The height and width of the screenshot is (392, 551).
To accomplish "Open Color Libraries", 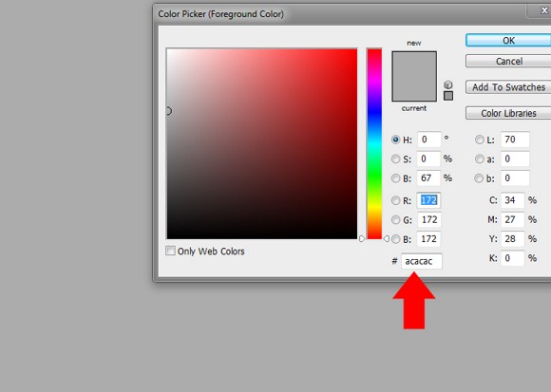I will coord(508,113).
